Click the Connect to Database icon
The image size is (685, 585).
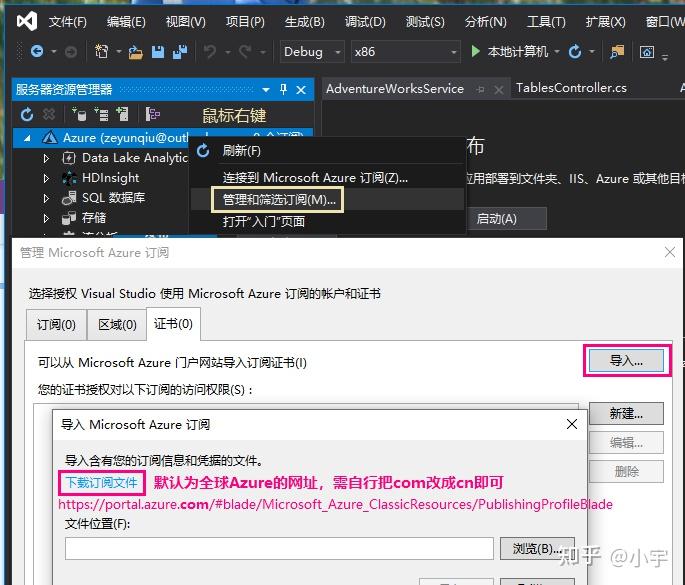[x=79, y=114]
